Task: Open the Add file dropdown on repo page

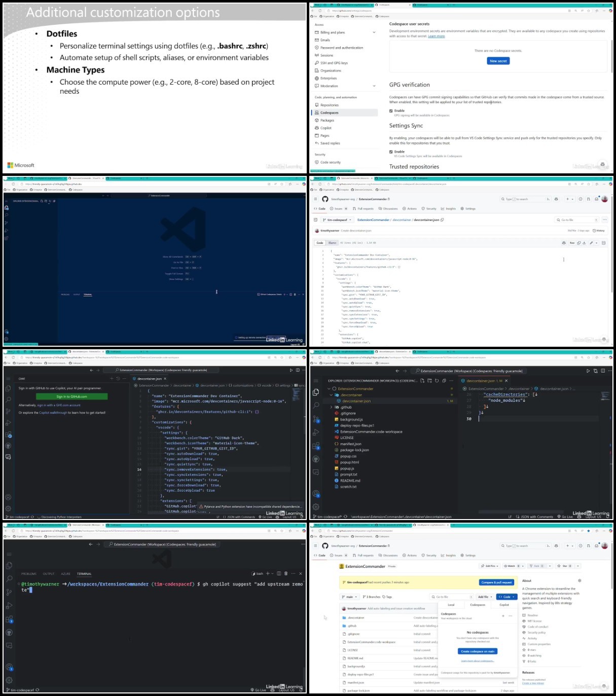Action: (485, 597)
